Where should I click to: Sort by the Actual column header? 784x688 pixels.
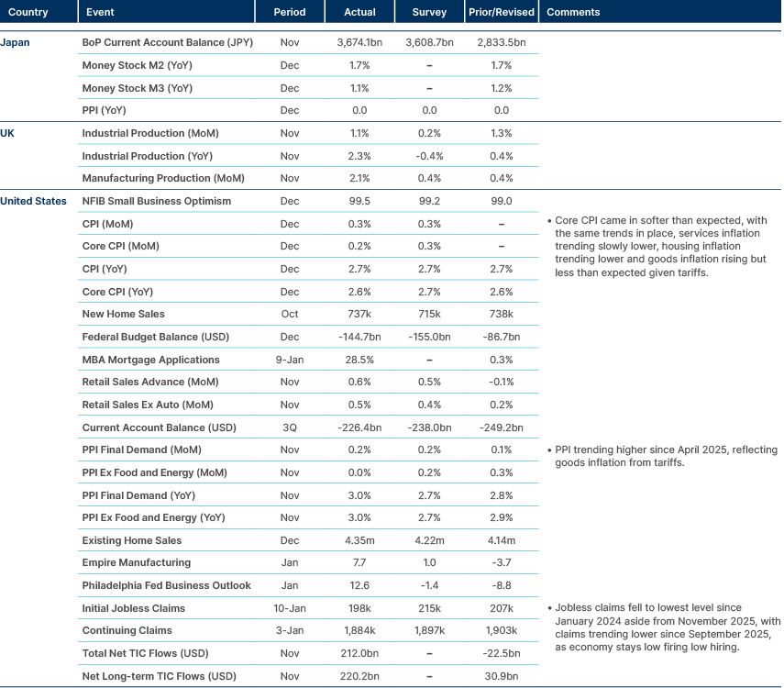(x=359, y=12)
